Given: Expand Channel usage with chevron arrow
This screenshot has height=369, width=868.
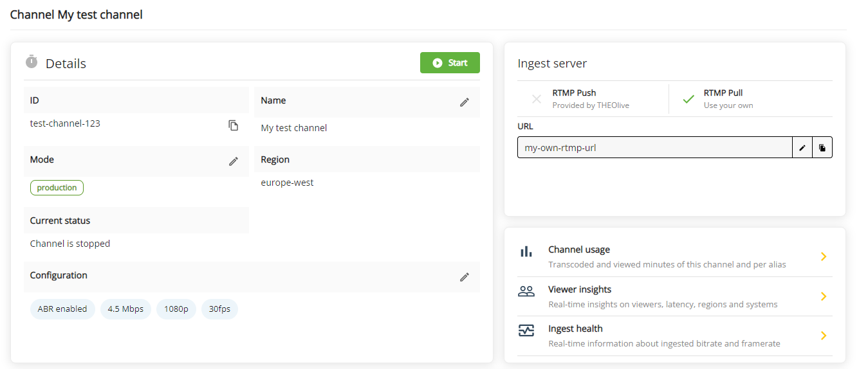Looking at the screenshot, I should [x=823, y=256].
